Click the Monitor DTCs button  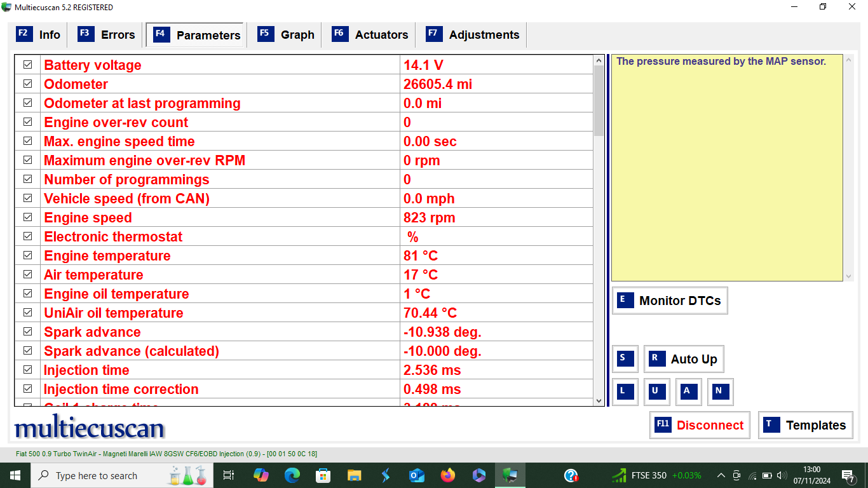[x=670, y=301]
